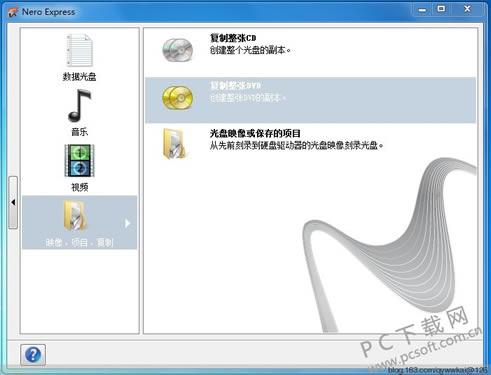This screenshot has width=491, height=375.
Task: Open the 音乐 music note category
Action: point(79,106)
